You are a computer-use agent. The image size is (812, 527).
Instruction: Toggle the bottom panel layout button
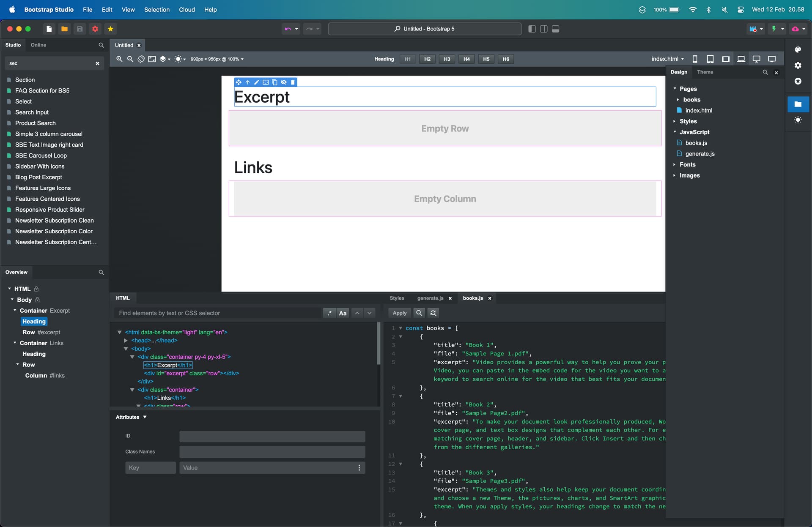coord(556,29)
